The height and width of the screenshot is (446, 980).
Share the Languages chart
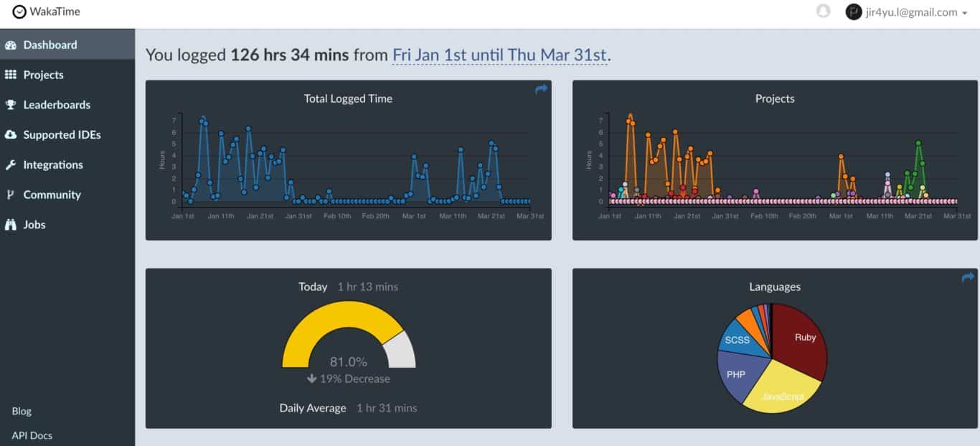968,277
